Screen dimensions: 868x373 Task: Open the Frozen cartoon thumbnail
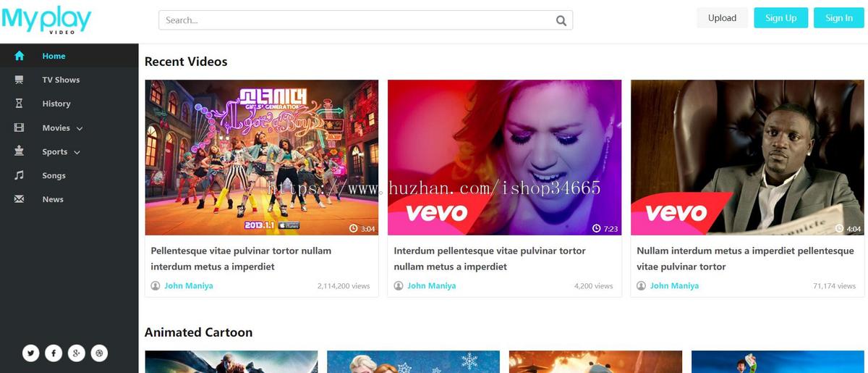413,362
